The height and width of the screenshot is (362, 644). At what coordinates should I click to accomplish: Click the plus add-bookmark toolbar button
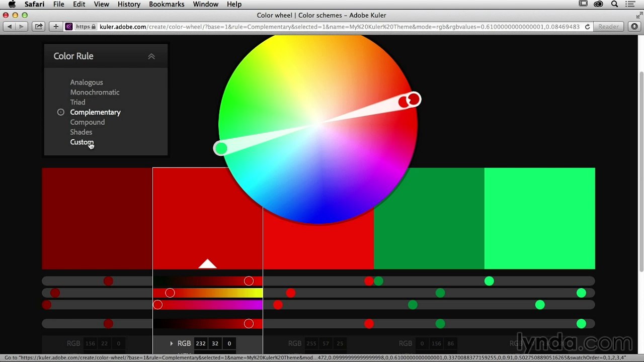(x=56, y=27)
